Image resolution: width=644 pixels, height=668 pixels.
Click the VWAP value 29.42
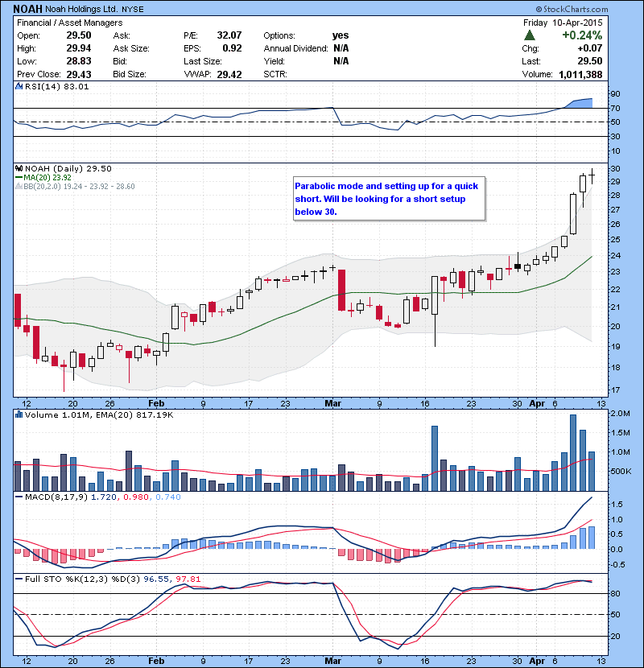[x=229, y=75]
